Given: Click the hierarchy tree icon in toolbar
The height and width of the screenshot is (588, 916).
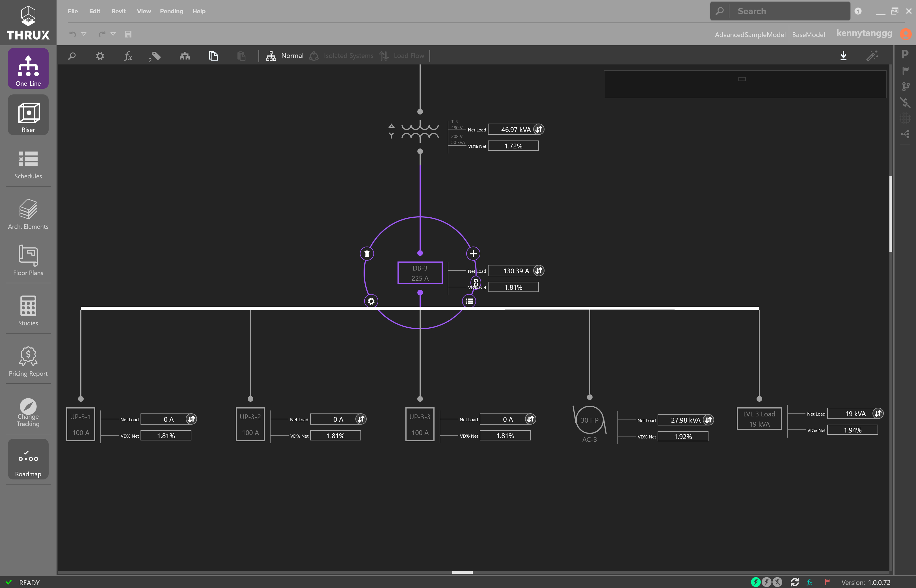Looking at the screenshot, I should tap(185, 56).
